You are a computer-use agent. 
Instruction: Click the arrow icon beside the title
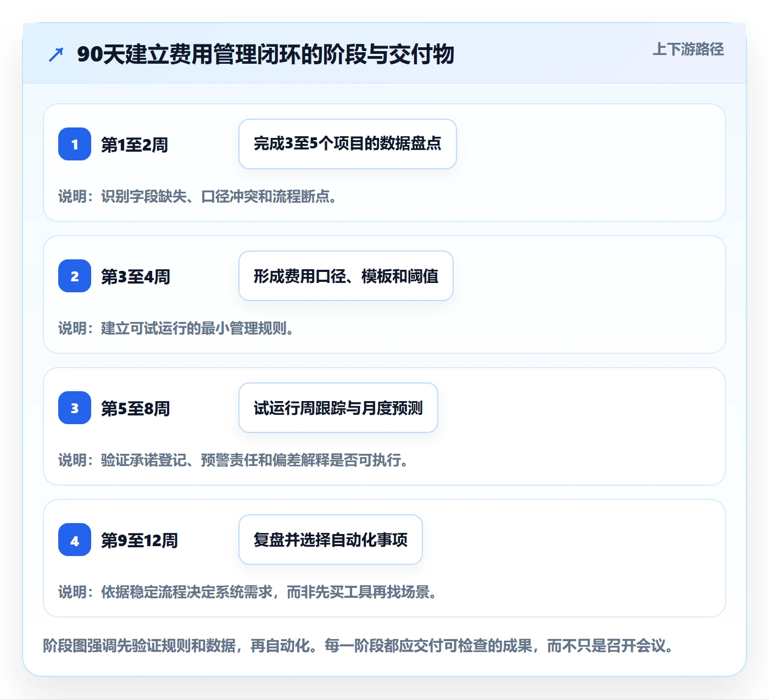pyautogui.click(x=56, y=54)
